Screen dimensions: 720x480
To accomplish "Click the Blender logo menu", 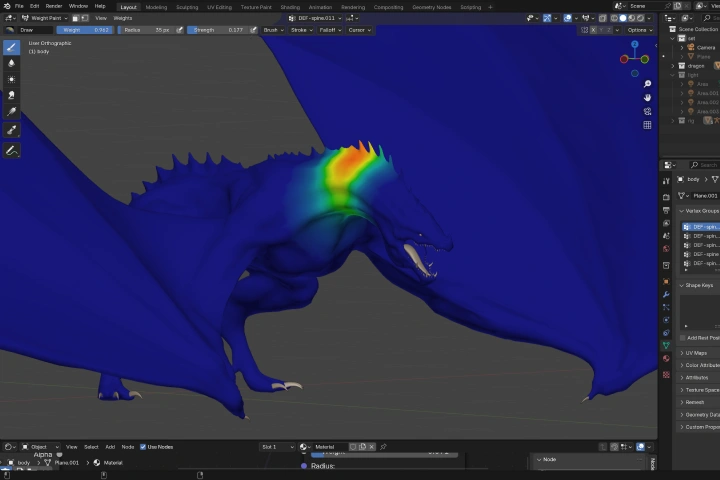I will tap(6, 6).
